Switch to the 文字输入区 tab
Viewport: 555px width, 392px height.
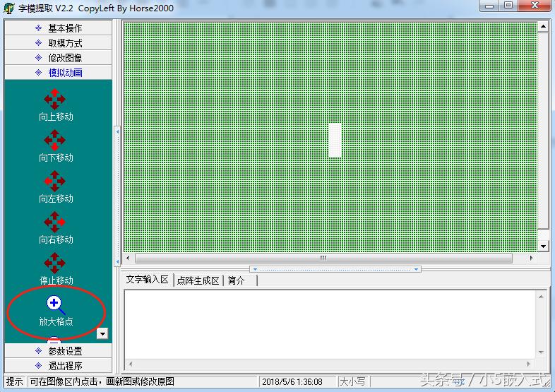pos(147,280)
